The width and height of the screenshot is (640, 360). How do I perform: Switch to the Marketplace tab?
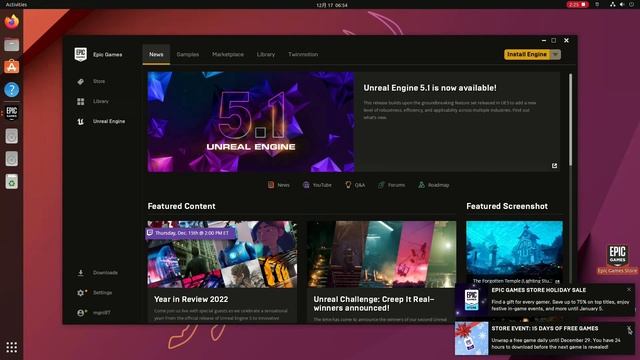(x=228, y=54)
